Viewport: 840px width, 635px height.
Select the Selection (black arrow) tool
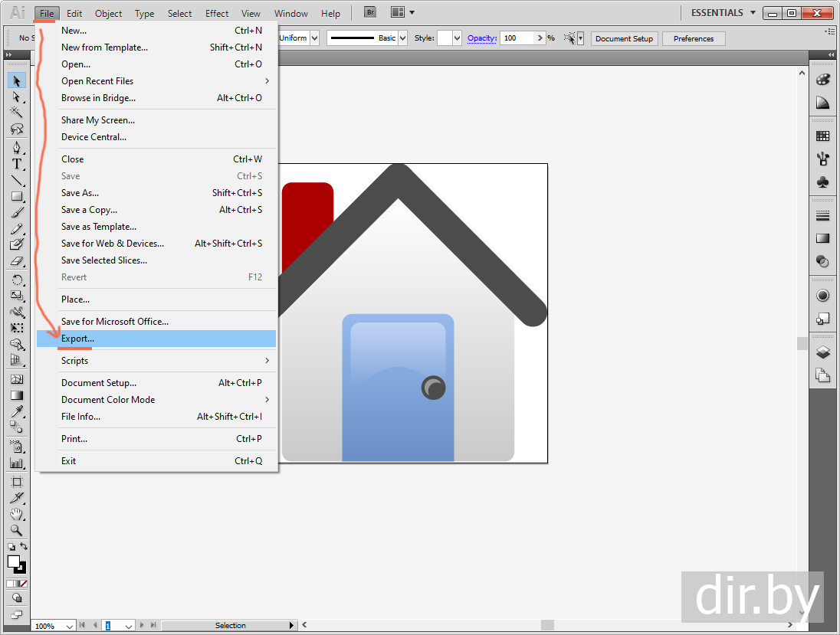17,81
